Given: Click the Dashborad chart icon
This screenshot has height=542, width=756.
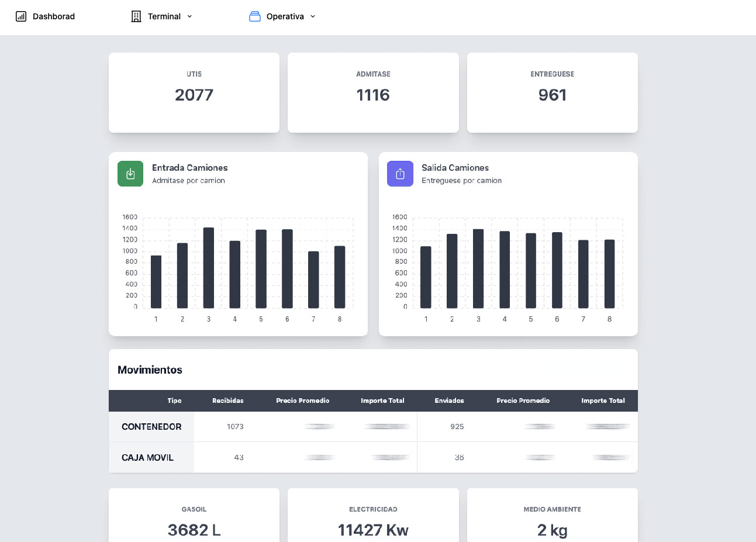Looking at the screenshot, I should [21, 16].
